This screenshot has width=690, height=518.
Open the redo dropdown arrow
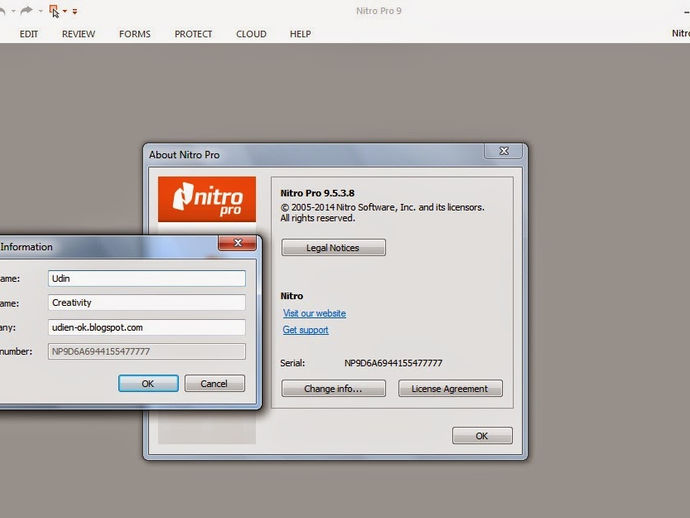(40, 11)
